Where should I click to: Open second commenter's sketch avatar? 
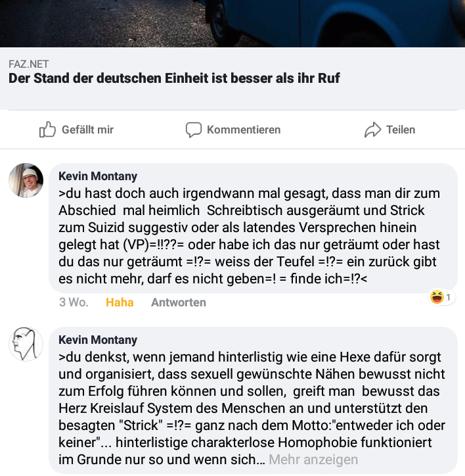[x=26, y=345]
